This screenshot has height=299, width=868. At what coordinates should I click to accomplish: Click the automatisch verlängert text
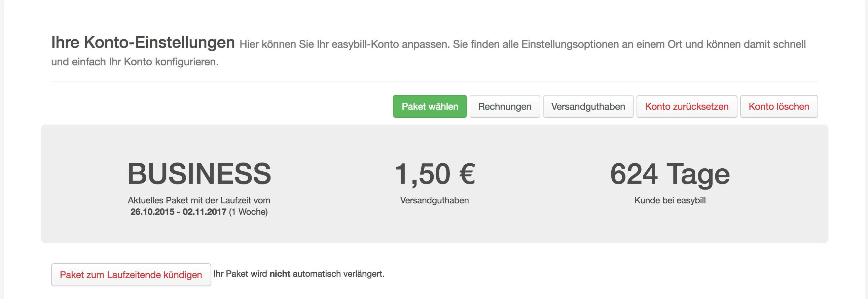point(338,274)
